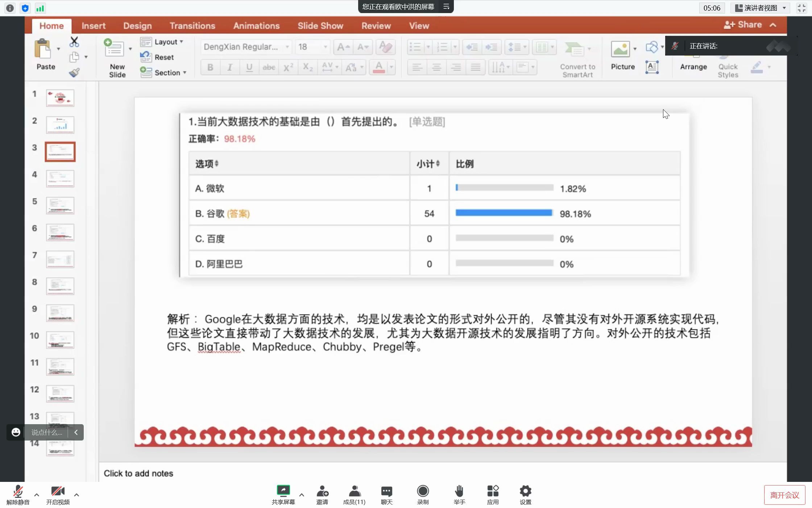The height and width of the screenshot is (508, 812).
Task: Toggle bold text formatting
Action: 210,67
